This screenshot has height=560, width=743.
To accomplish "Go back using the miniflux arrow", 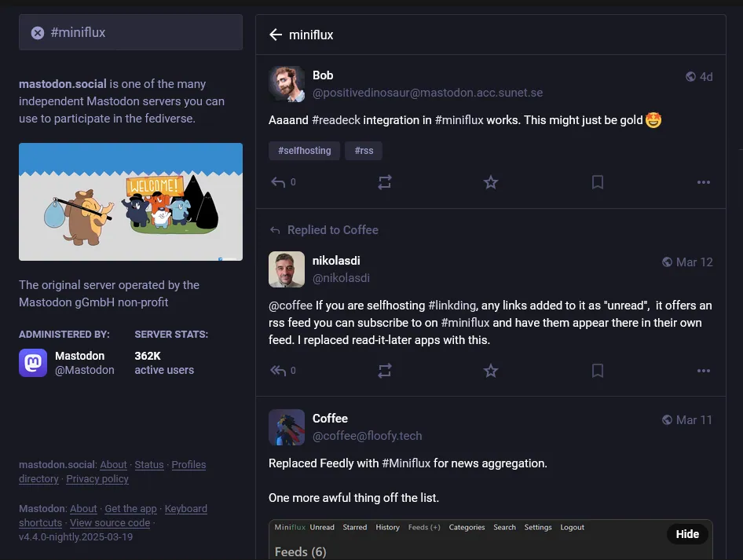I will tap(276, 35).
